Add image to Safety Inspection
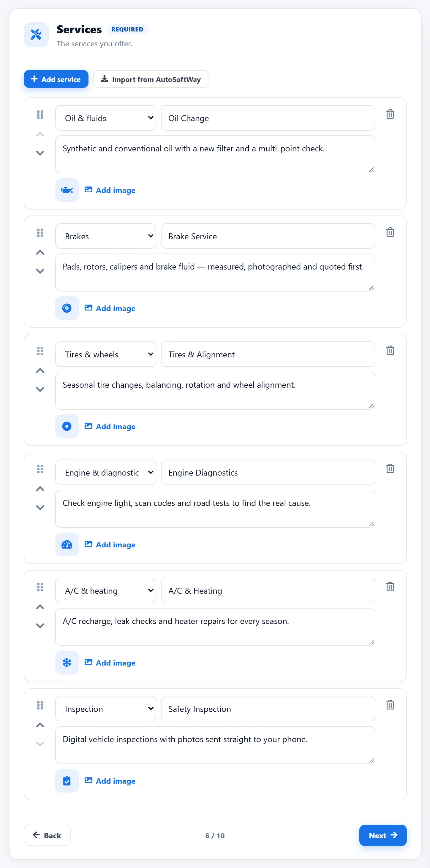Screen dimensions: 430x868 click(110, 781)
